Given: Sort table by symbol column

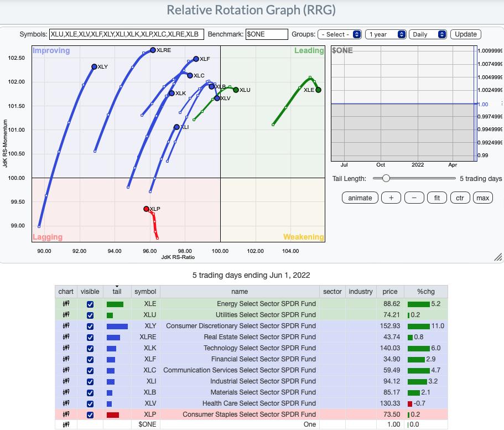Looking at the screenshot, I should pyautogui.click(x=146, y=292).
